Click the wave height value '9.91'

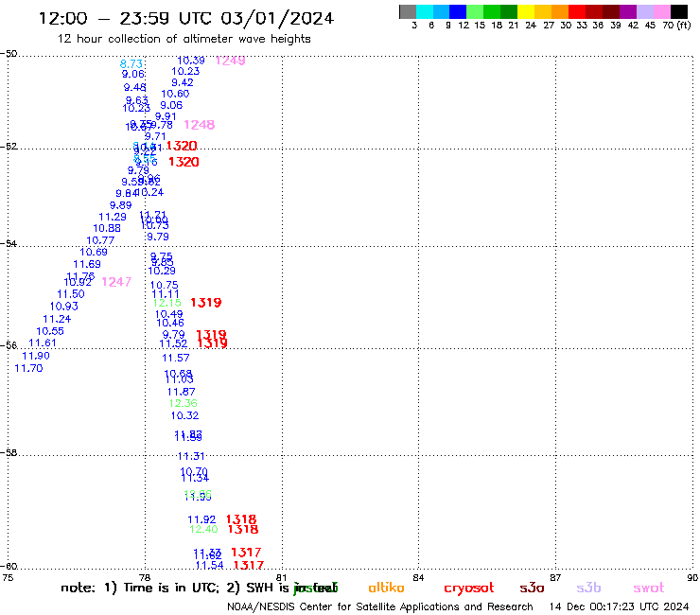(166, 116)
